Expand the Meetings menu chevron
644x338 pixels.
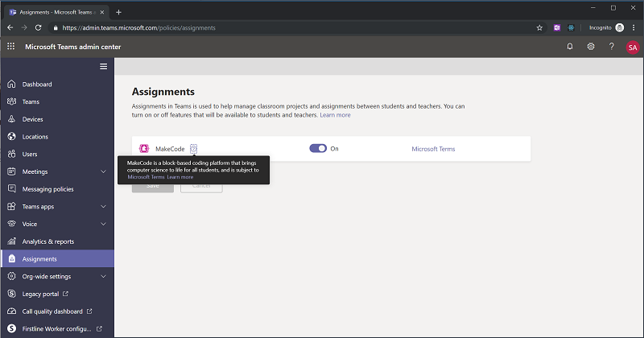104,171
